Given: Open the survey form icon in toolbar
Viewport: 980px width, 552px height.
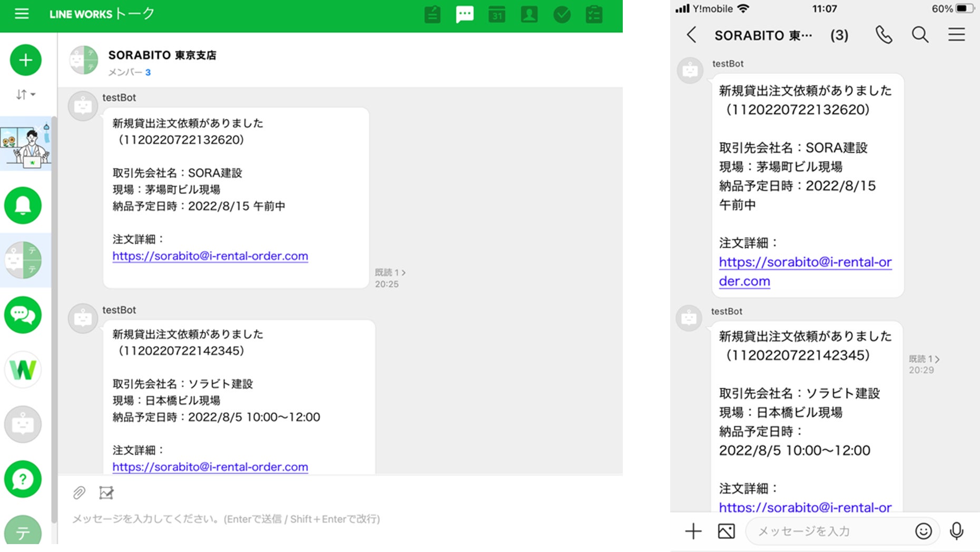Looking at the screenshot, I should click(x=594, y=14).
